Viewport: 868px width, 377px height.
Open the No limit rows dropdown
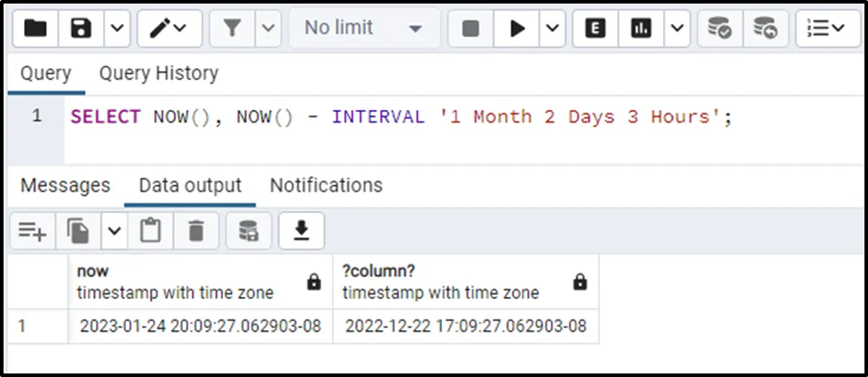click(363, 28)
